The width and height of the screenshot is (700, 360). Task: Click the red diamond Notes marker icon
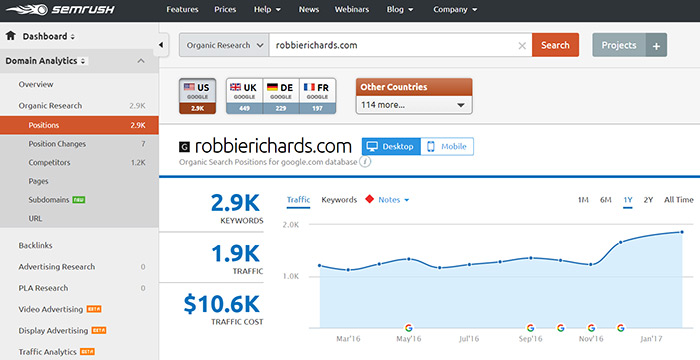[x=369, y=199]
